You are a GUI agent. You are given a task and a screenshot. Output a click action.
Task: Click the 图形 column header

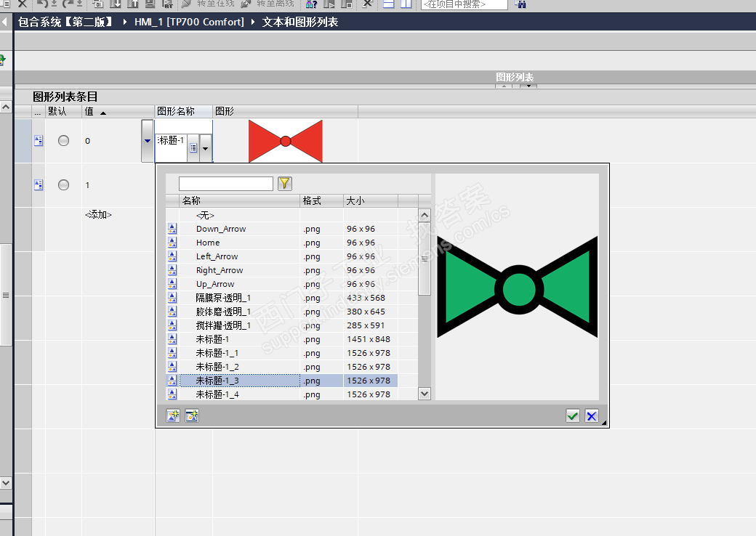285,112
